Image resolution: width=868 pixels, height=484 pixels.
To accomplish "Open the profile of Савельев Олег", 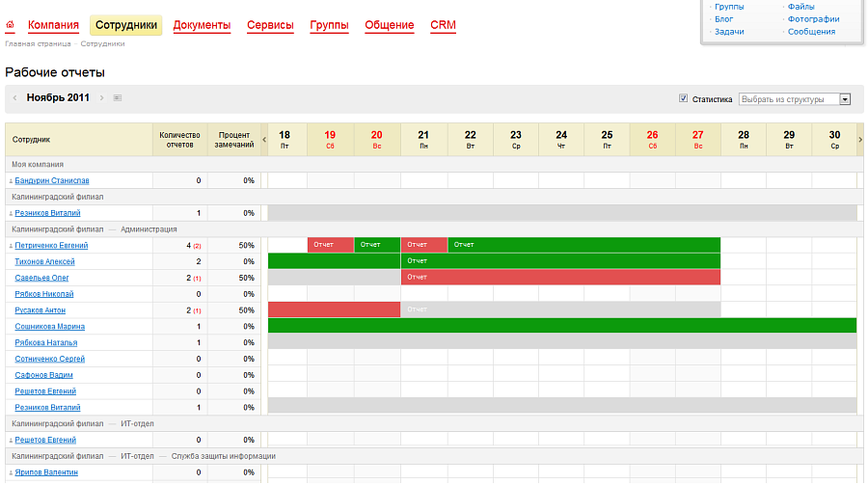I will pos(42,278).
